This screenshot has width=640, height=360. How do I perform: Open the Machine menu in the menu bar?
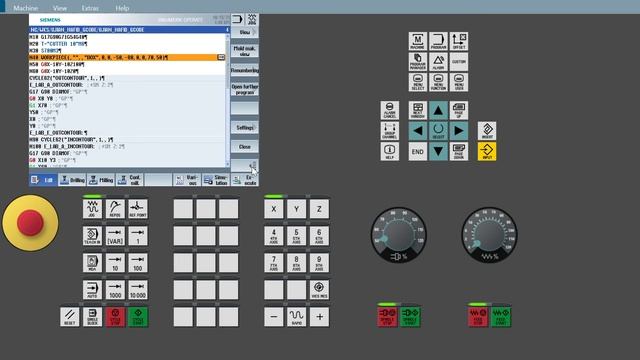[x=26, y=8]
